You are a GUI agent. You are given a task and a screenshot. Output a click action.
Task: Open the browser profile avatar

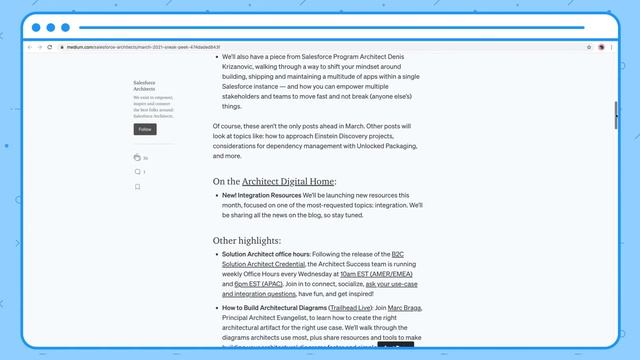pyautogui.click(x=601, y=47)
